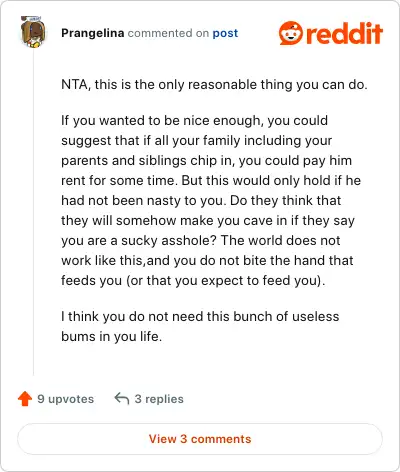Click the line starting "If you wanted to be nice"

point(195,121)
